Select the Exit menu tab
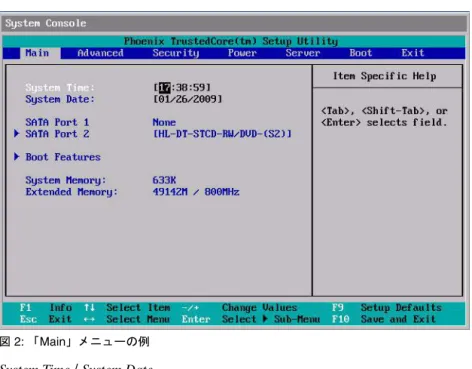 (x=413, y=53)
